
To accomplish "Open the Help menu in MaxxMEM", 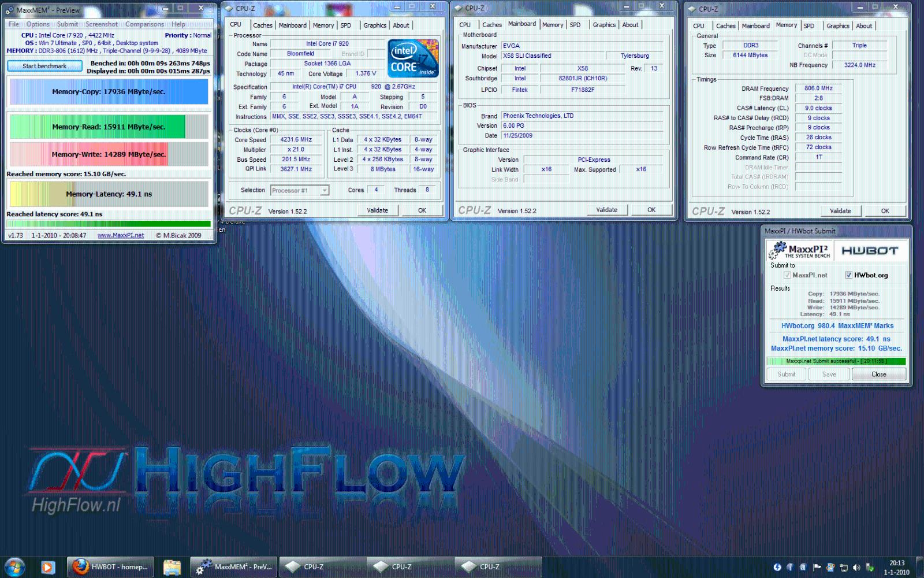I will [178, 24].
